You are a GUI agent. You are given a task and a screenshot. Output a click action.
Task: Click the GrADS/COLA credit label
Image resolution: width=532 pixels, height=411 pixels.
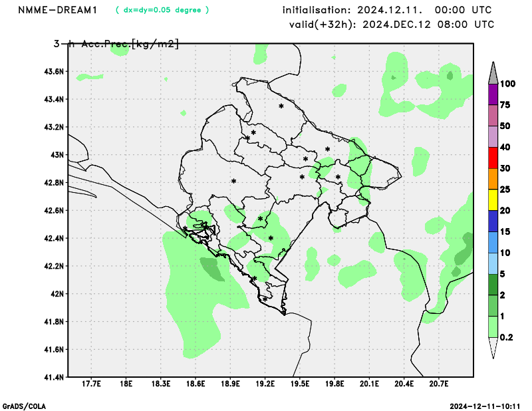pos(24,406)
